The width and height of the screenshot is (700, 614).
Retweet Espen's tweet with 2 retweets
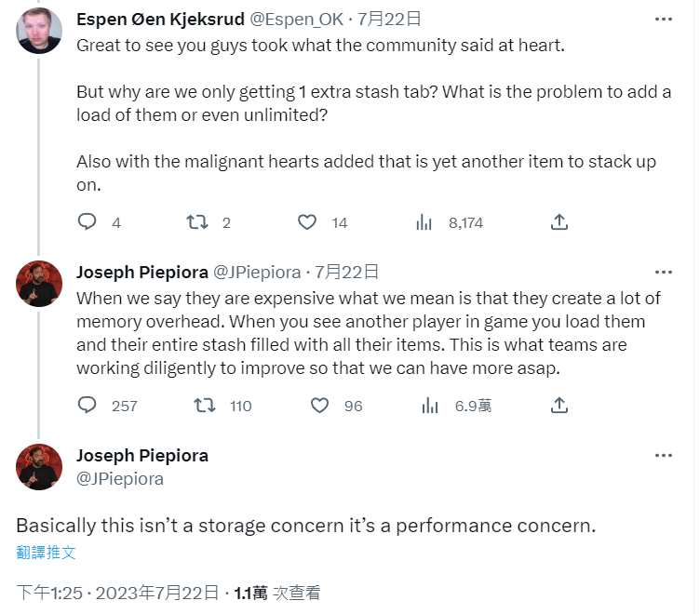pos(197,222)
